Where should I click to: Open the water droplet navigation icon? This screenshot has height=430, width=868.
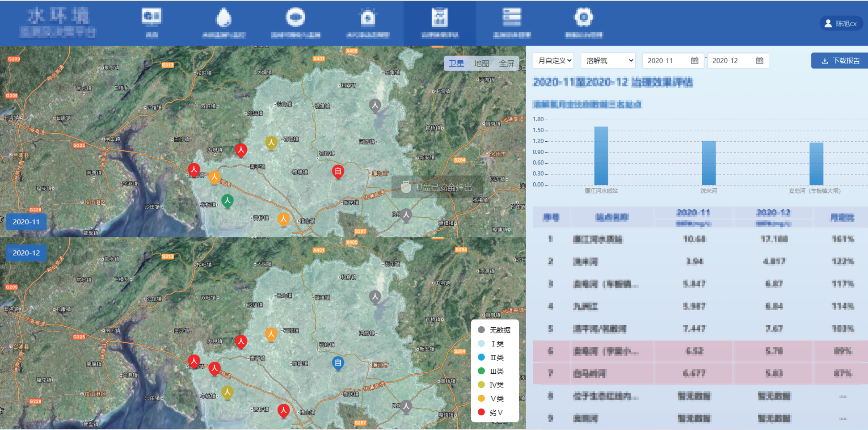(x=224, y=17)
